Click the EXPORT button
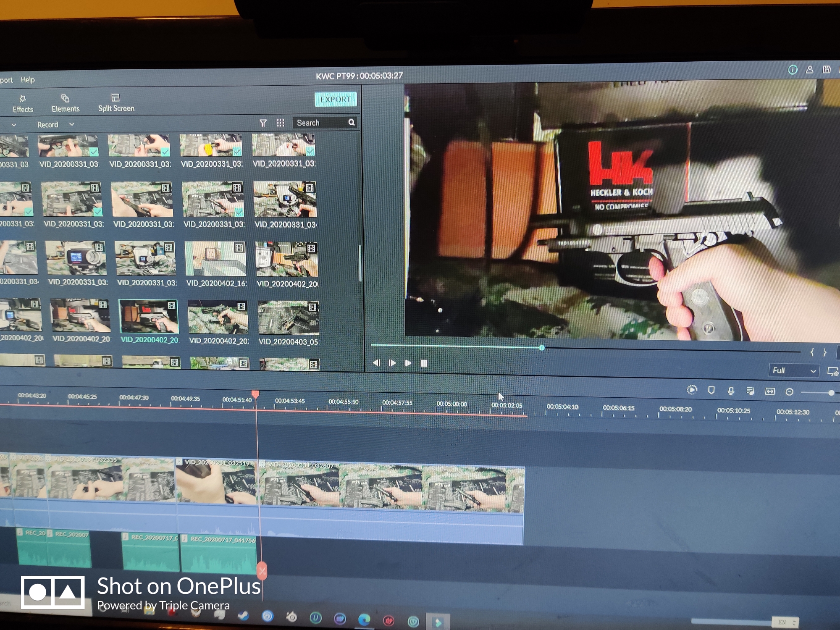The image size is (840, 630). tap(336, 100)
